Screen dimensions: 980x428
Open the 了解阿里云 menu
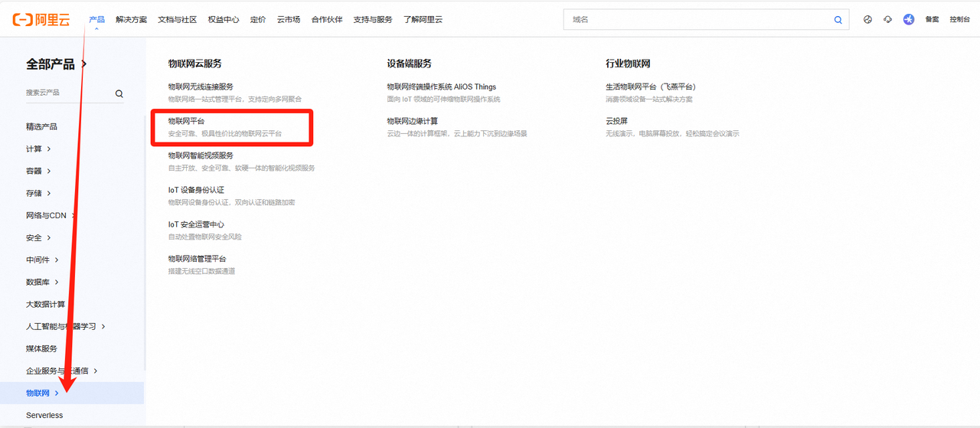pyautogui.click(x=423, y=20)
